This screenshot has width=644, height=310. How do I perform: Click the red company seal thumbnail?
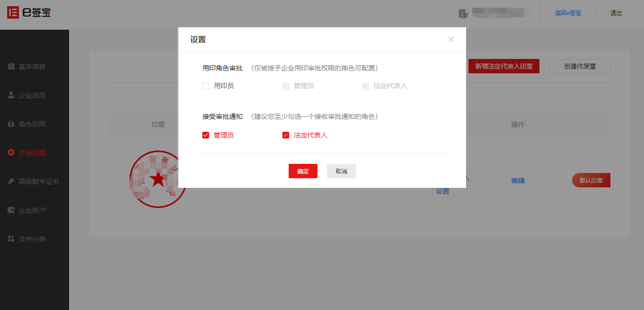[x=158, y=179]
